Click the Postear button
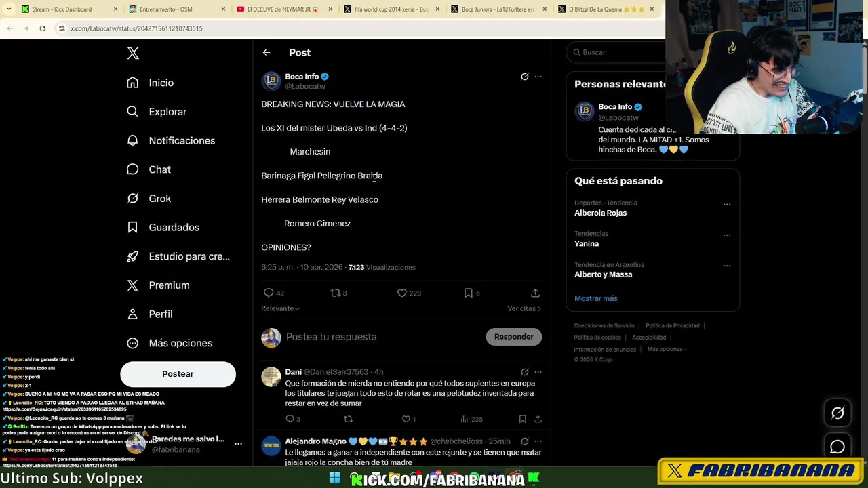Viewport: 868px width, 488px height. [x=178, y=374]
